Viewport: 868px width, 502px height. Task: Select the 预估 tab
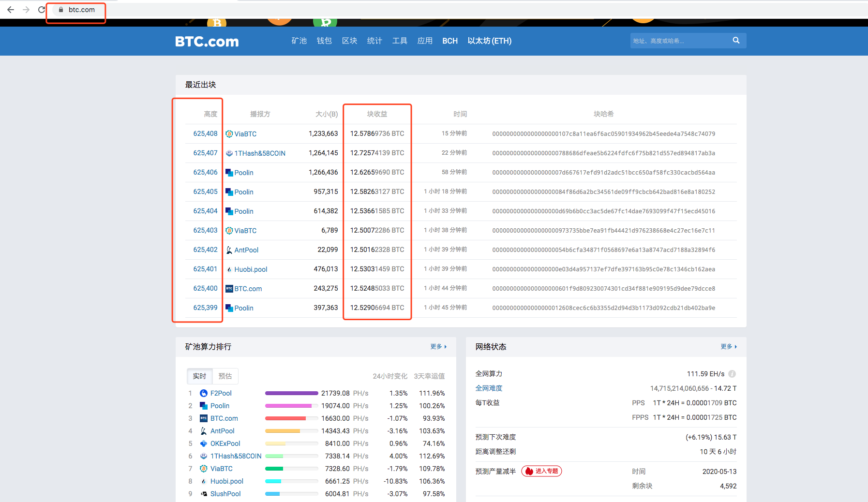pyautogui.click(x=225, y=376)
